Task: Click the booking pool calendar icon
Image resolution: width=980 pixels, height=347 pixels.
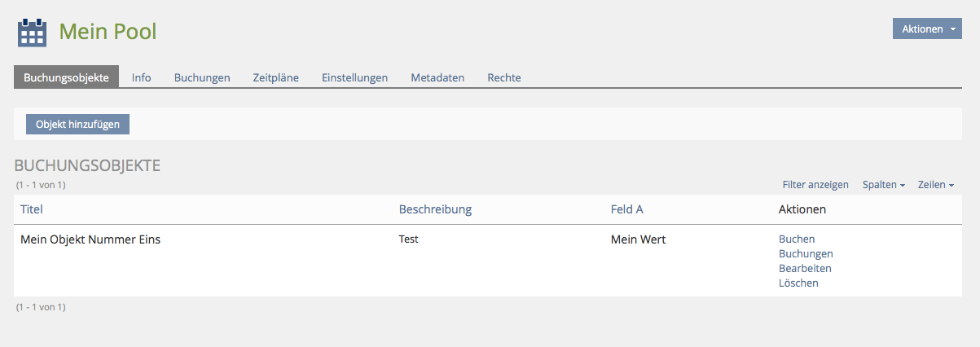Action: pos(33,32)
